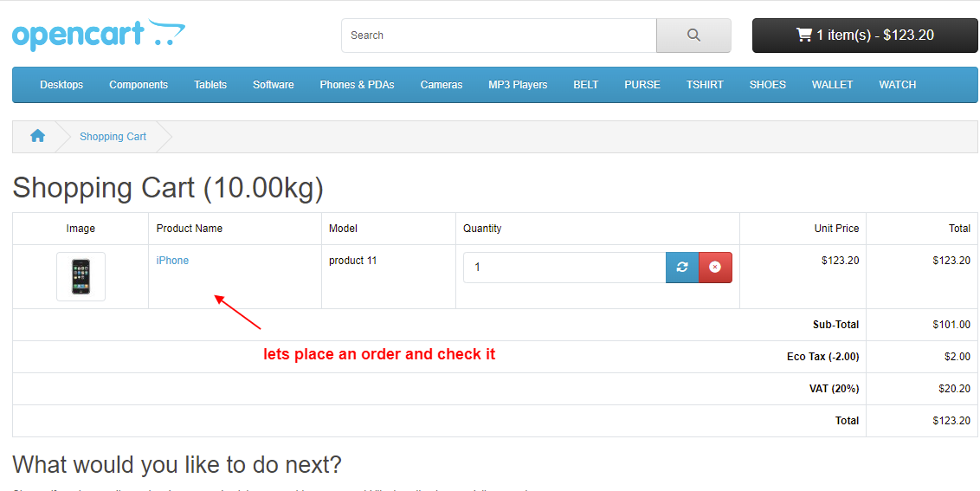This screenshot has height=491, width=980.
Task: Click the 'Model' column header
Action: (343, 229)
